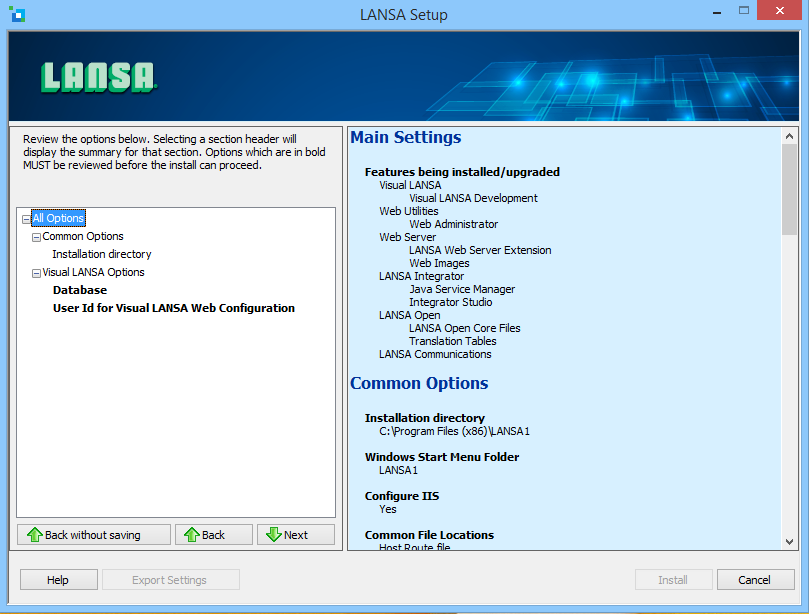Collapse the All Options tree node

[26, 219]
